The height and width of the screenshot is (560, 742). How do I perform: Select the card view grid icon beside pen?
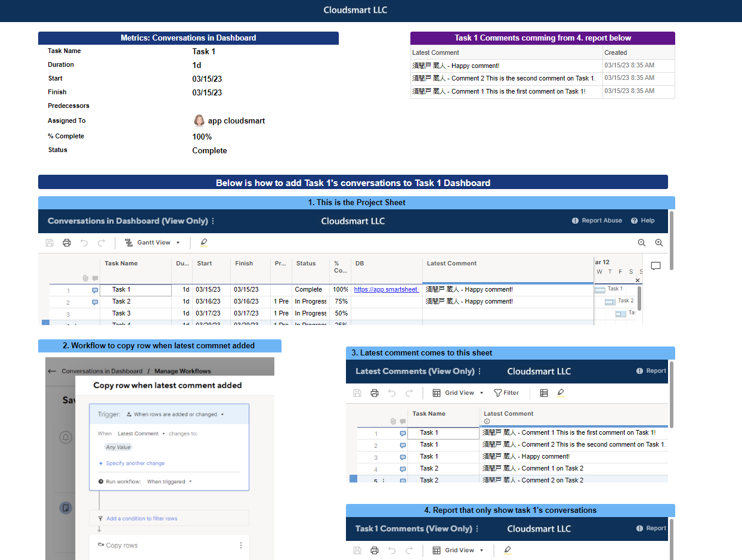[544, 392]
